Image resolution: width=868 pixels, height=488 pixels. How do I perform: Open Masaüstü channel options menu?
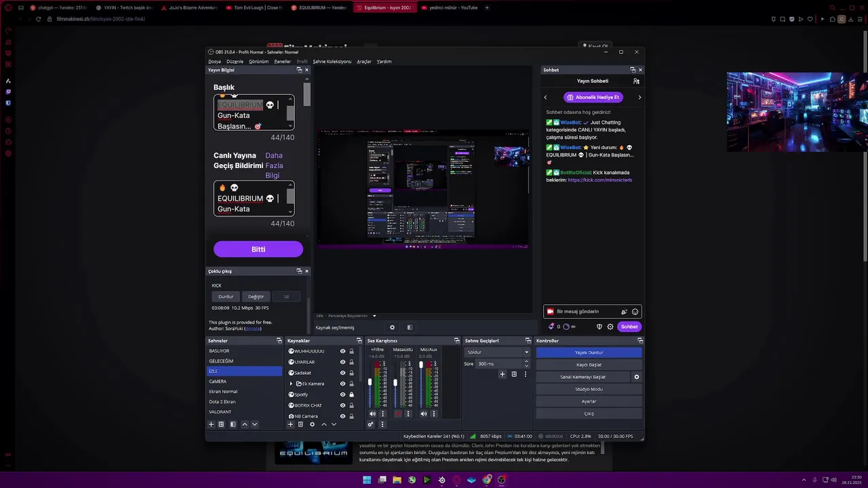pos(408,413)
